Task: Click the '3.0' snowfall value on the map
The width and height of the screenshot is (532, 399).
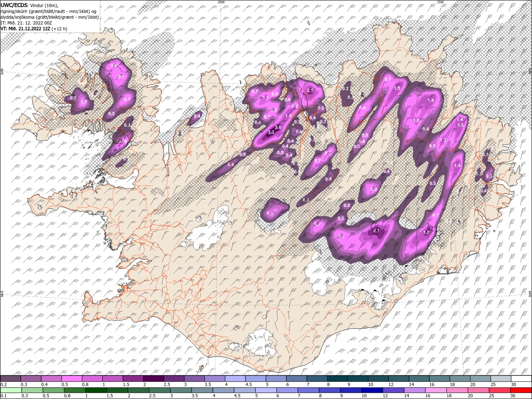Action: [278, 127]
